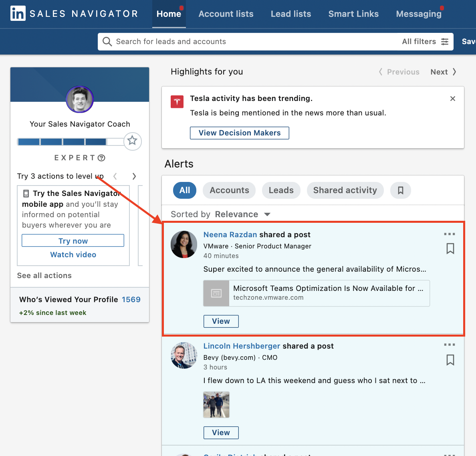Open the All filters slider icon

tap(445, 42)
